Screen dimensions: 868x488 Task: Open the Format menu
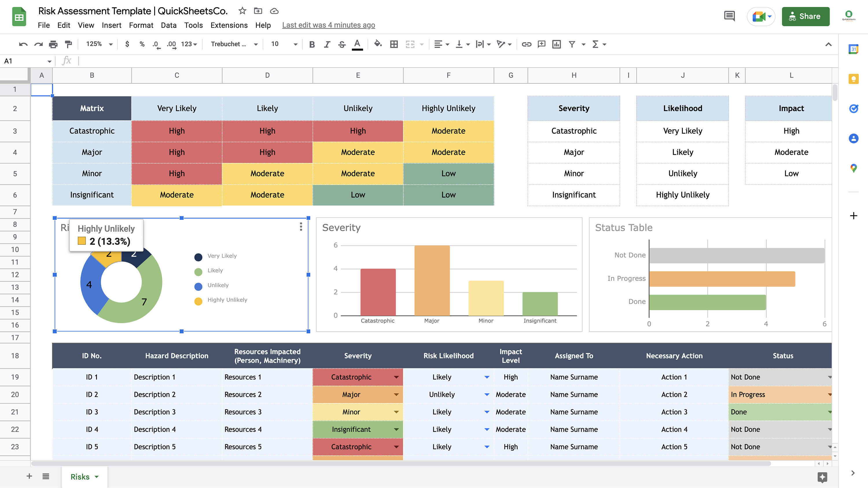tap(141, 25)
